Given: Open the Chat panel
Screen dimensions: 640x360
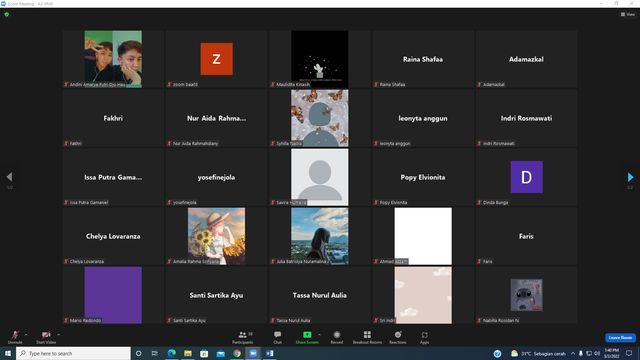Looking at the screenshot, I should [x=278, y=337].
